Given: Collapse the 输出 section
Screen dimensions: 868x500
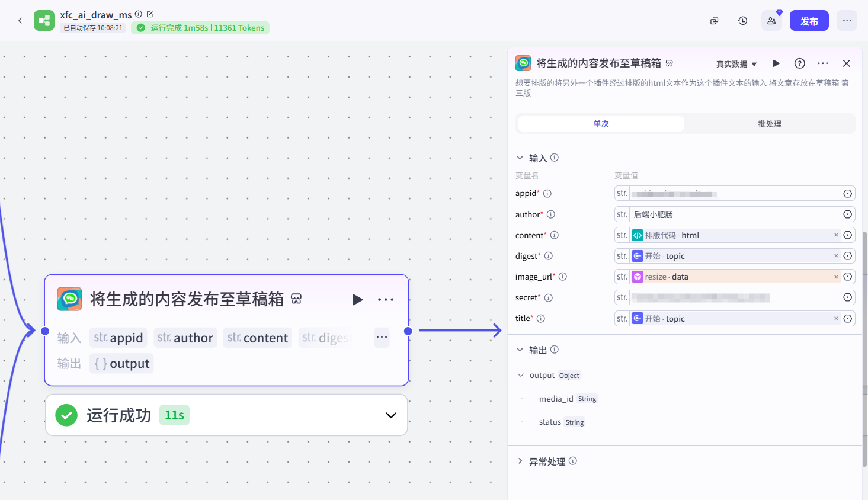Looking at the screenshot, I should pos(520,350).
